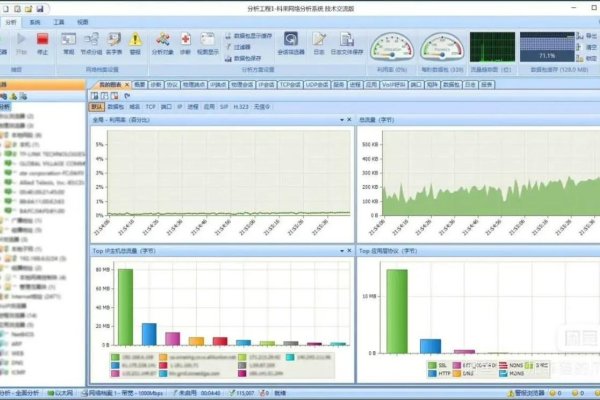
Task: Open 日志文件保存 log file save settings
Action: [x=347, y=44]
